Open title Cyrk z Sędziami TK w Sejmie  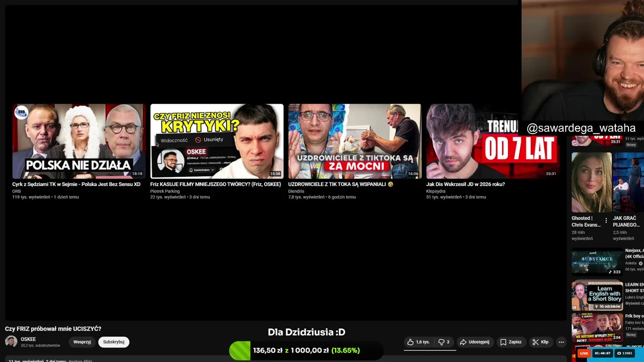(76, 184)
